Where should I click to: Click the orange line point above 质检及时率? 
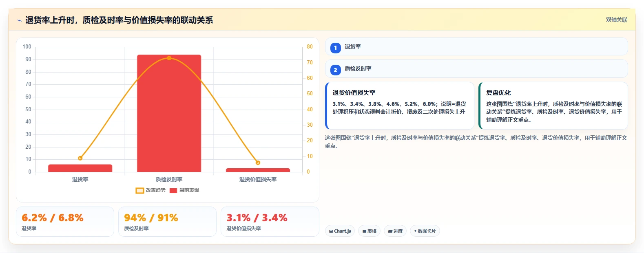pos(169,58)
